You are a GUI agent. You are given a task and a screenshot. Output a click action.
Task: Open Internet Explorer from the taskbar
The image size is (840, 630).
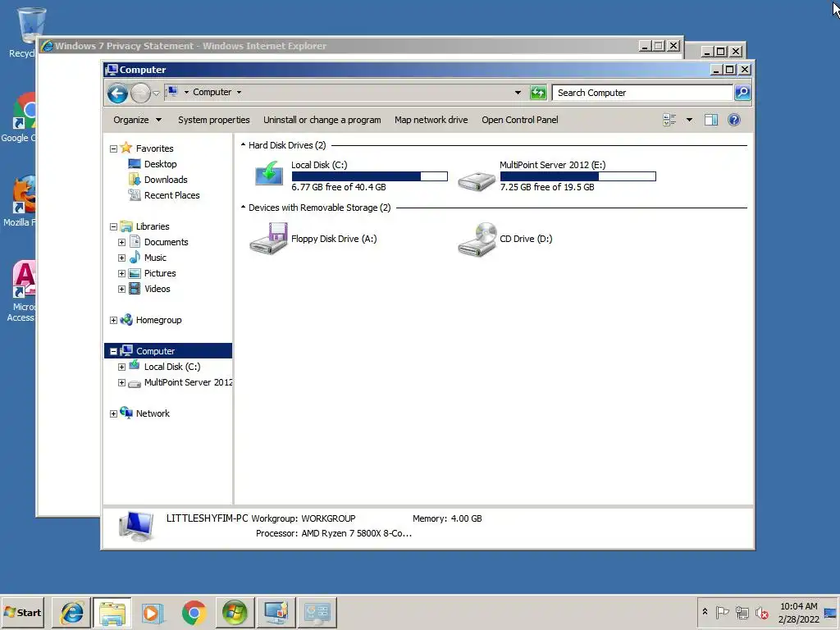(71, 612)
